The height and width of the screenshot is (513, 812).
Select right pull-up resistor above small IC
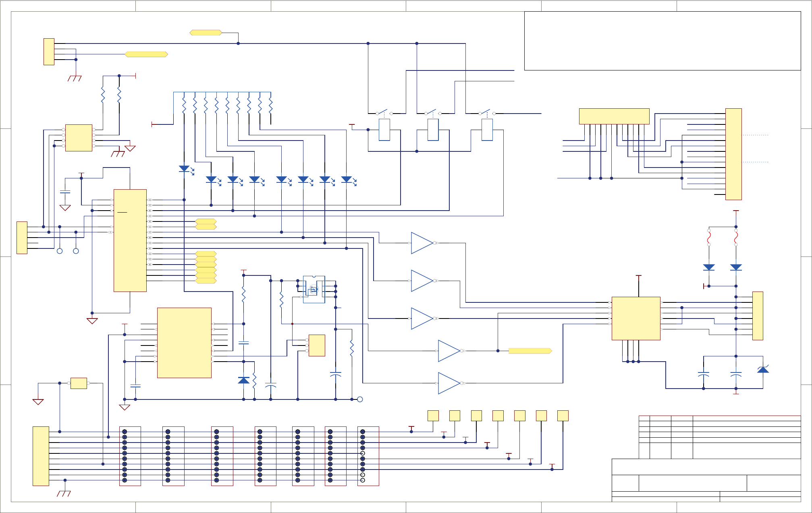(119, 95)
